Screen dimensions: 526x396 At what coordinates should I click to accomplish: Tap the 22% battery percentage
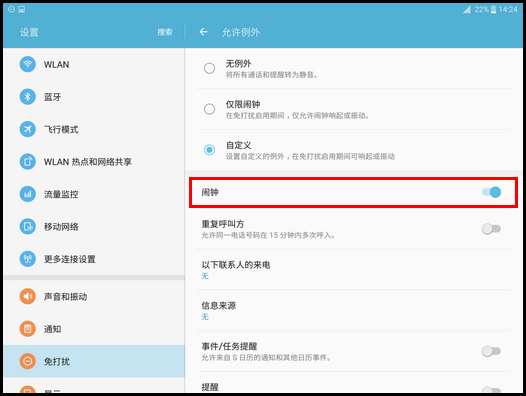click(x=481, y=9)
